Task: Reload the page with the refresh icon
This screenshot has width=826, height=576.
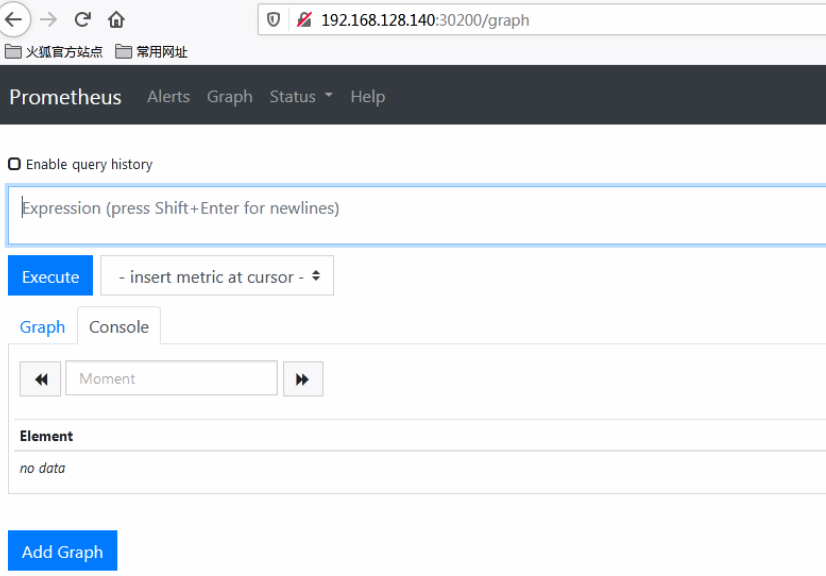Action: pos(82,20)
